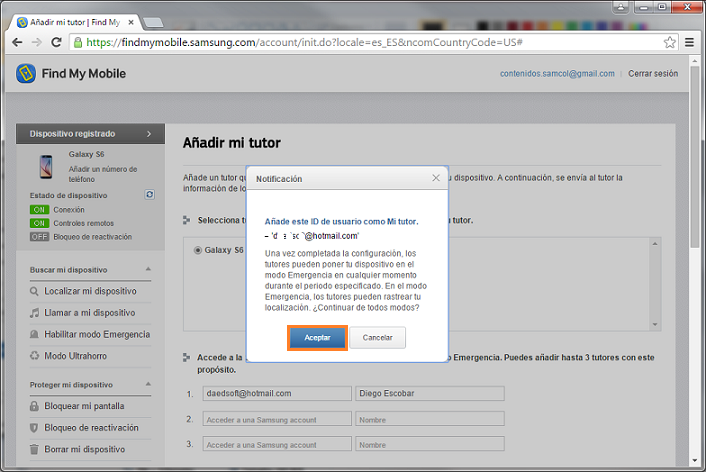Open the Chrome menu hamburger icon
Screen dimensions: 706x472
pos(689,42)
